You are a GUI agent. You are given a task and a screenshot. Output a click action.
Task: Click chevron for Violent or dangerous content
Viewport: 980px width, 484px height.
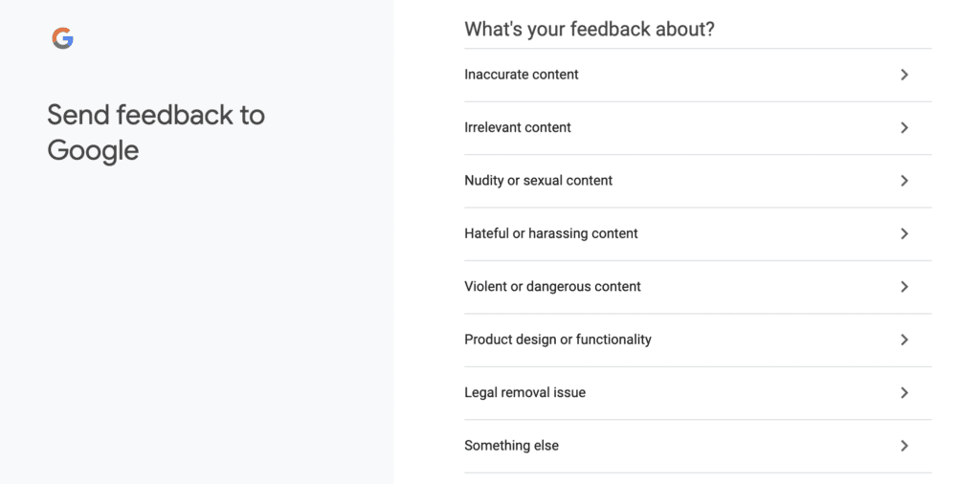click(903, 287)
